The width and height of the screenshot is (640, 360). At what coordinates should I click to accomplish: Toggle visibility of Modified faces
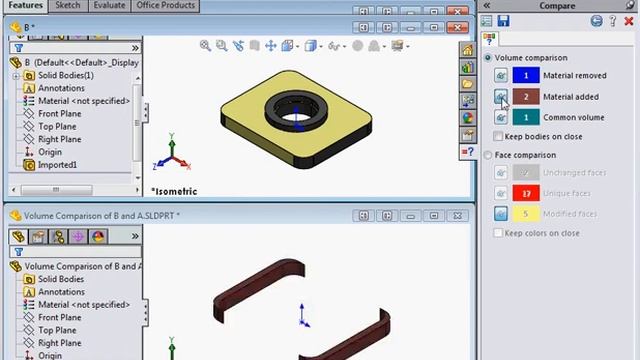(501, 214)
